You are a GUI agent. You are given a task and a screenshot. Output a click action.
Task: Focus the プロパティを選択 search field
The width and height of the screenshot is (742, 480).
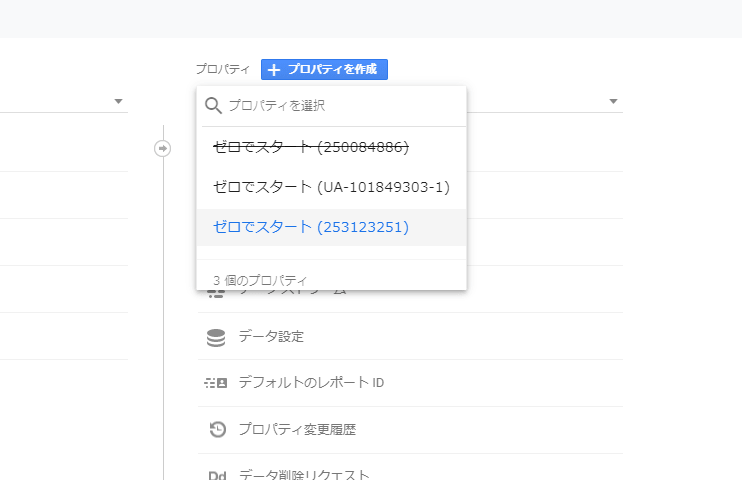tap(340, 105)
